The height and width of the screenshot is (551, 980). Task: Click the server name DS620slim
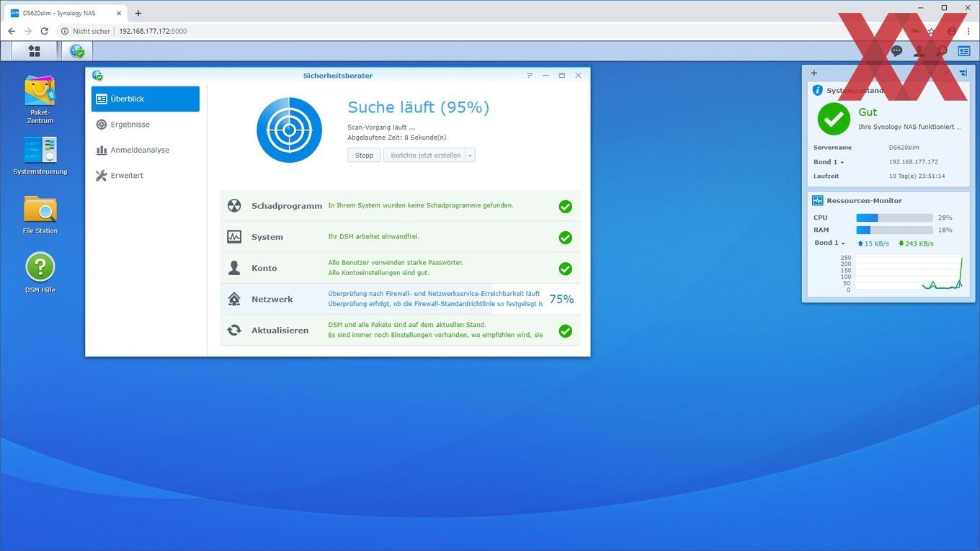[904, 148]
